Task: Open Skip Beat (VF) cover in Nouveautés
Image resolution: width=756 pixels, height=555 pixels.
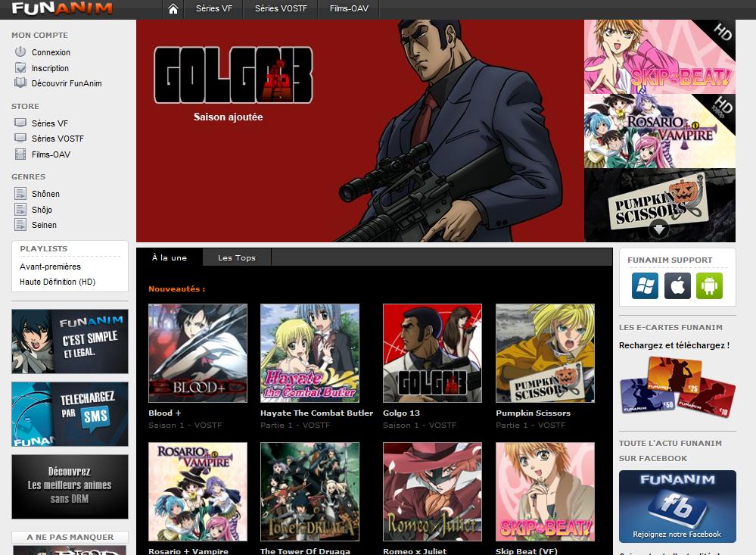Action: 545,492
